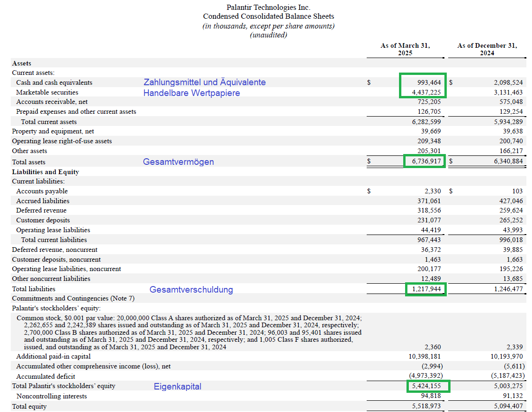Click the accumulated deficit value (4,973,392)
This screenshot has width=532, height=412.
tap(426, 376)
